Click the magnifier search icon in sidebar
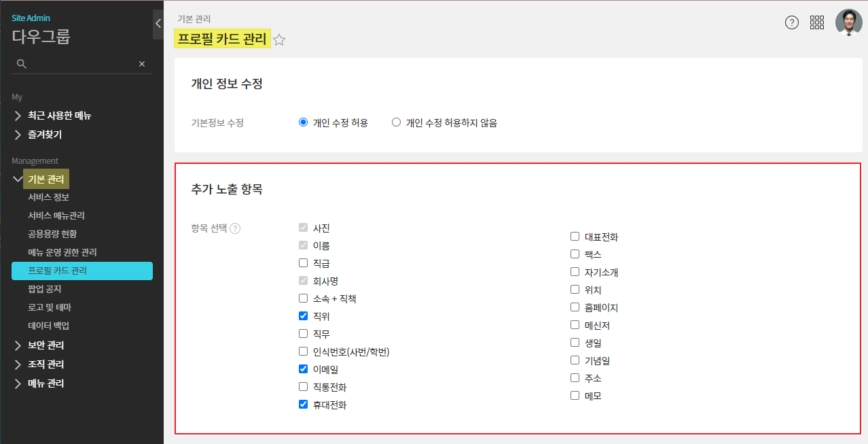This screenshot has height=444, width=868. [x=22, y=64]
